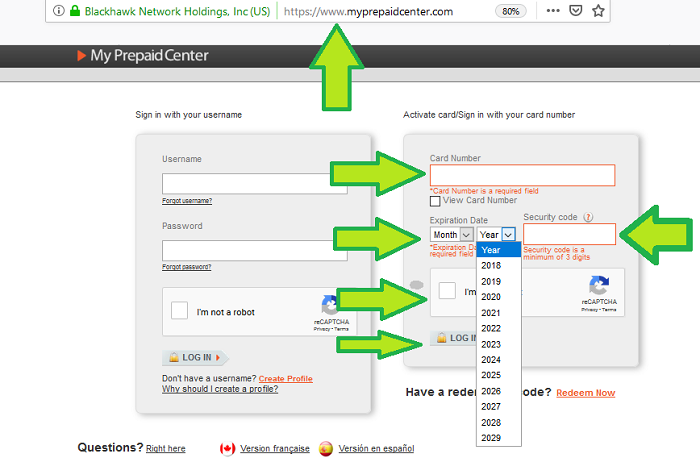Focus the Card Number input field

tap(522, 175)
